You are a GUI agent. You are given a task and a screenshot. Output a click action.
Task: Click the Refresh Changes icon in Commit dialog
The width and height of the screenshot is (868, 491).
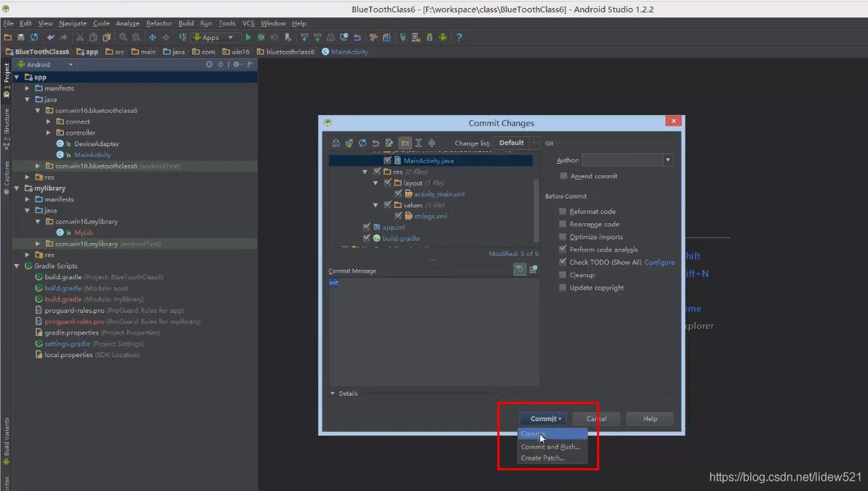point(363,143)
